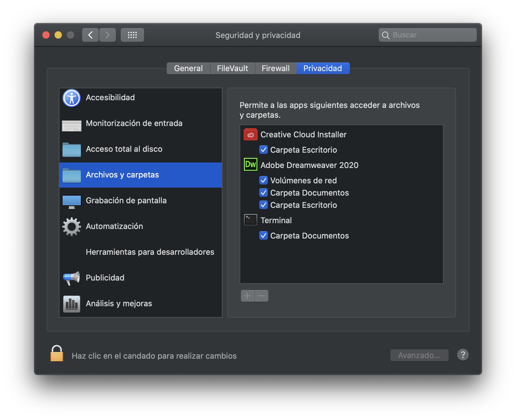Switch to the FileVault tab

point(232,68)
